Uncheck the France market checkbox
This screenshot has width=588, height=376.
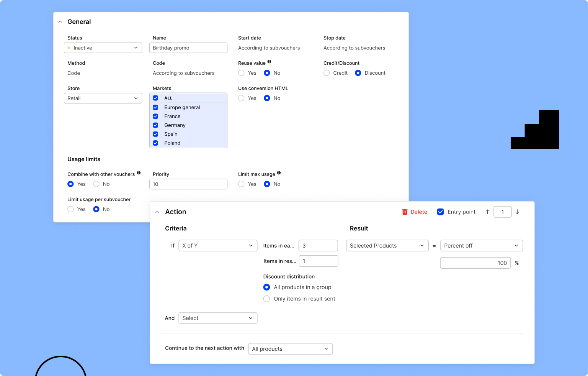point(155,116)
